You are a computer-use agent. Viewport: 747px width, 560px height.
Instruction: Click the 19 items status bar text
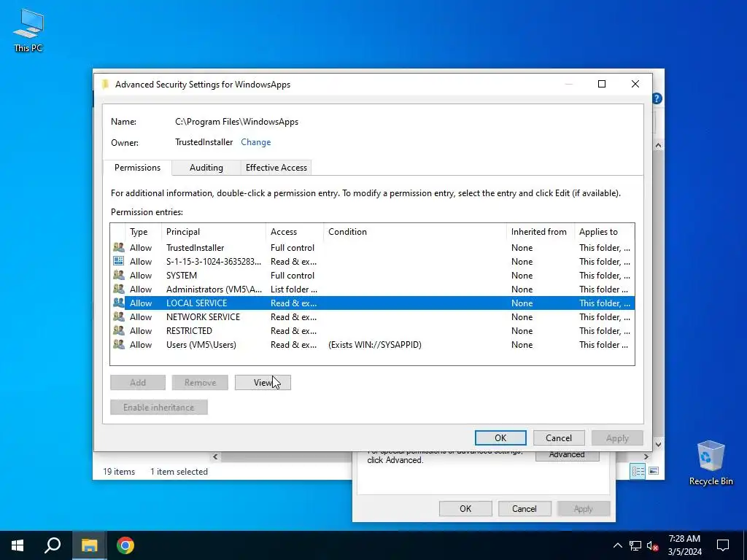click(x=119, y=472)
